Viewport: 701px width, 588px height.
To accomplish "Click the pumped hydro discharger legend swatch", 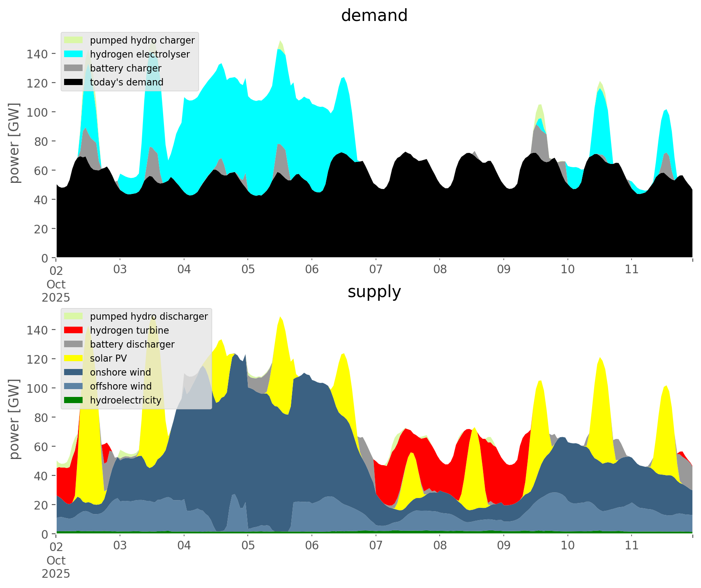I will click(x=74, y=316).
